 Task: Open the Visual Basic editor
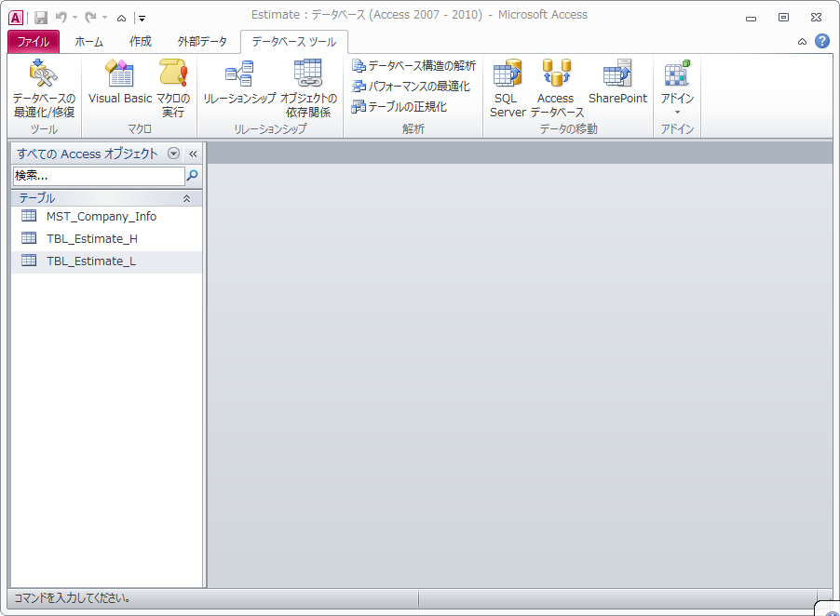(x=120, y=83)
